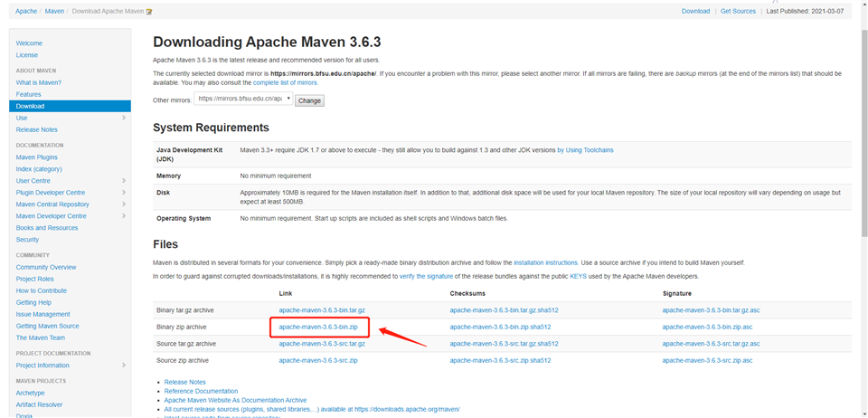
Task: Expand Maven Developer Centre submenu arrow
Action: (124, 216)
